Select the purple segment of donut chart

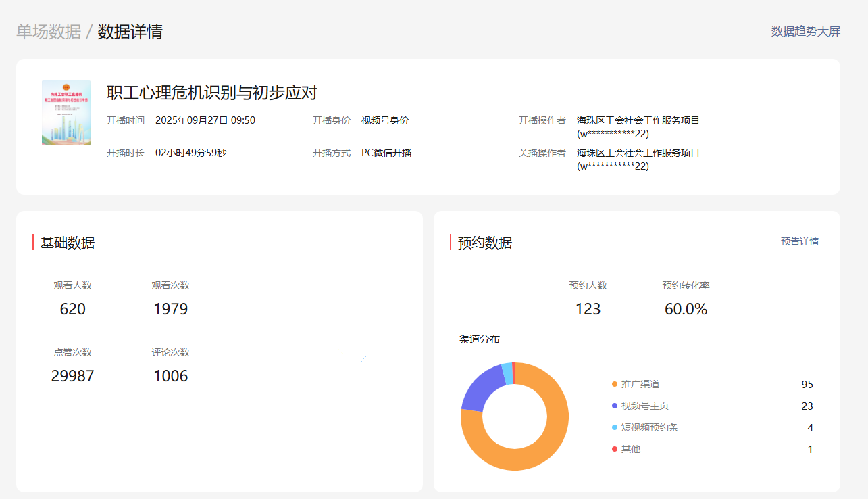(x=481, y=392)
